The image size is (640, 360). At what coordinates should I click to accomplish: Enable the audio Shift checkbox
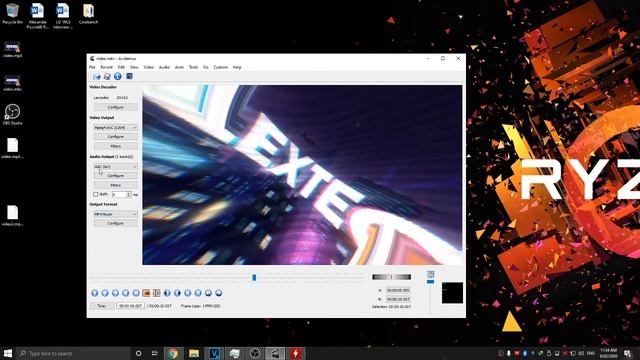pos(96,194)
